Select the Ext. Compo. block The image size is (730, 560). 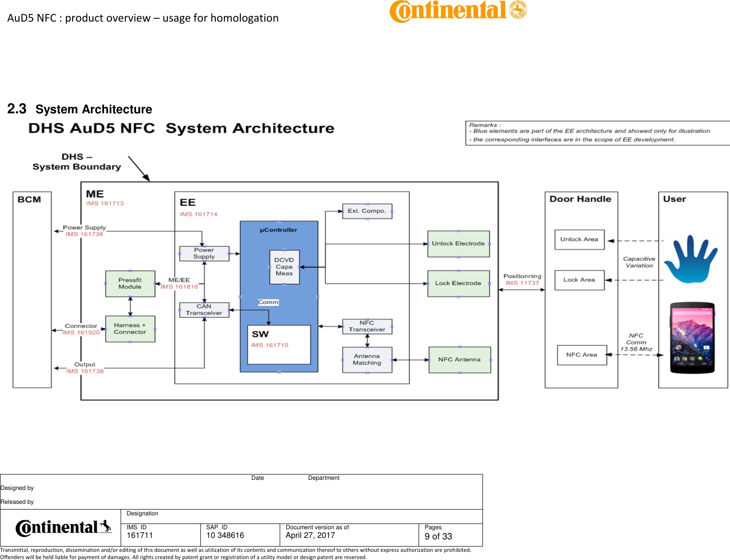click(x=367, y=211)
